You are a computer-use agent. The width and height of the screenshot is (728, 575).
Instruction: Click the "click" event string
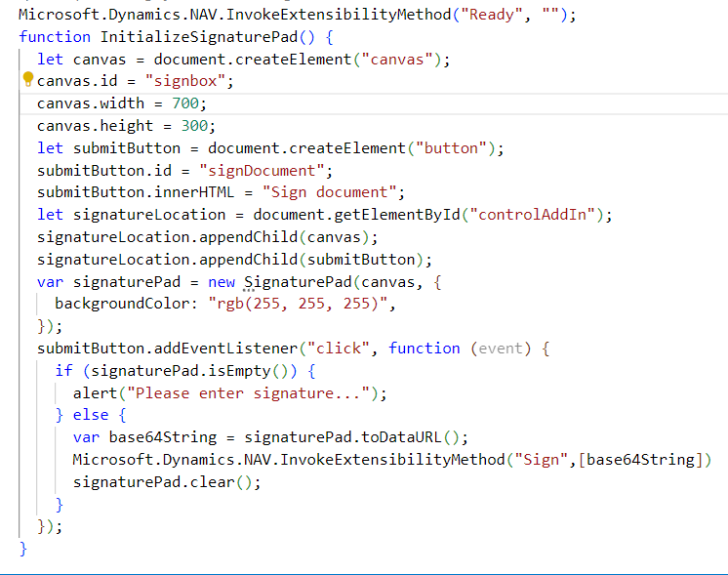click(339, 349)
